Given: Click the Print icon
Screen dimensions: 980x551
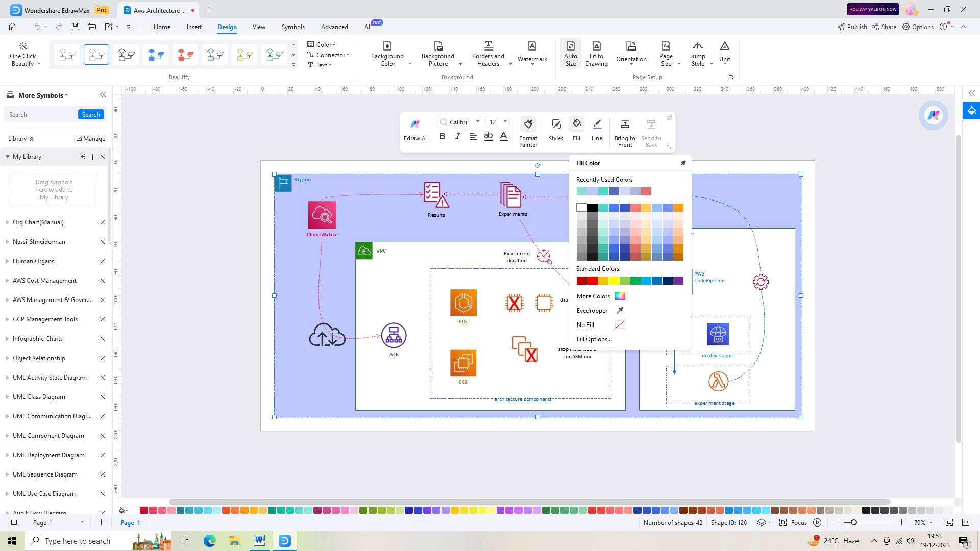Looking at the screenshot, I should 92,27.
